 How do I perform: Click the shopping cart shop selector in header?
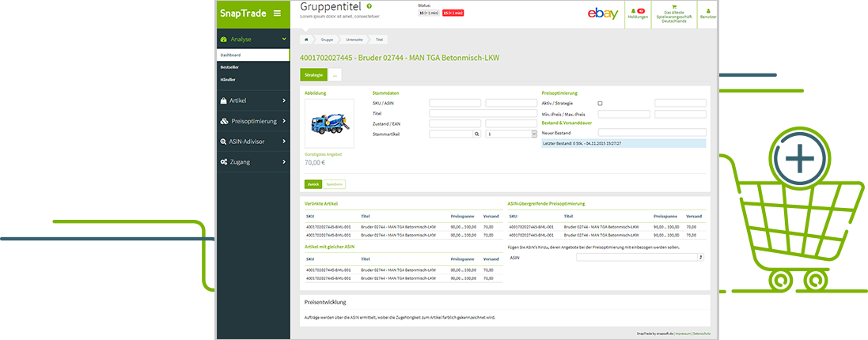[673, 13]
